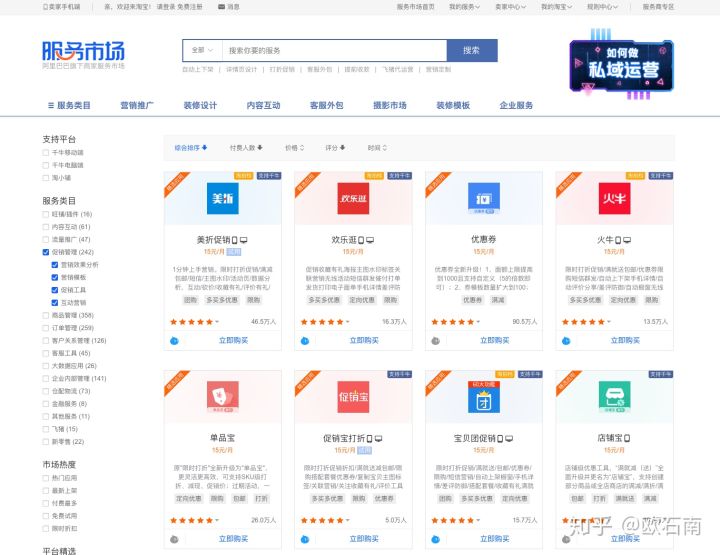Expand the 卖家中心 top menu
This screenshot has height=555, width=720.
(510, 6)
